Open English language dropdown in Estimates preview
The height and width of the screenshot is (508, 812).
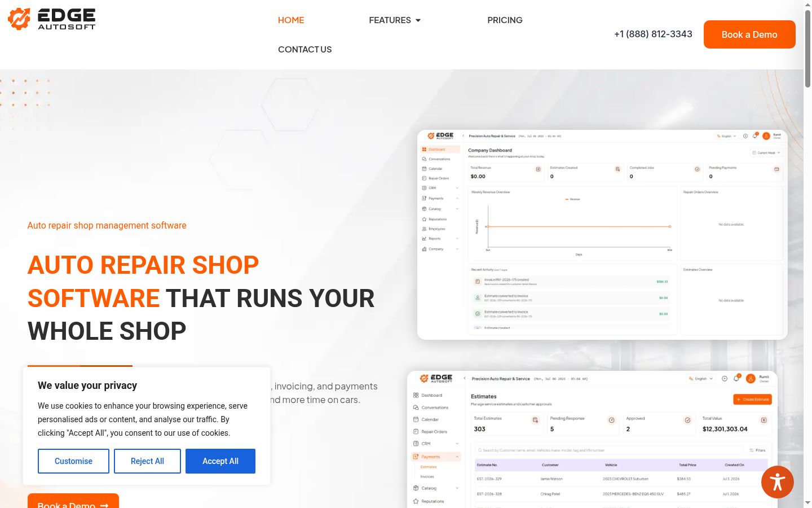click(x=701, y=379)
